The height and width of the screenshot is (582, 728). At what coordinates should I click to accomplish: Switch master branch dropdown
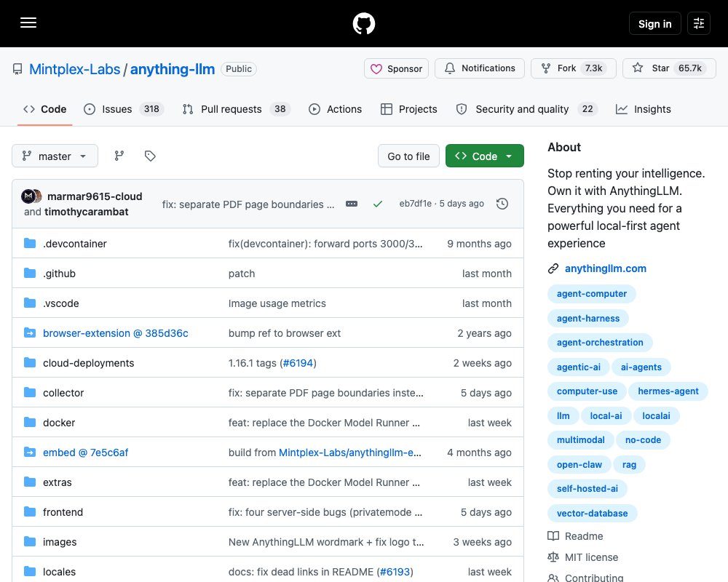coord(55,156)
